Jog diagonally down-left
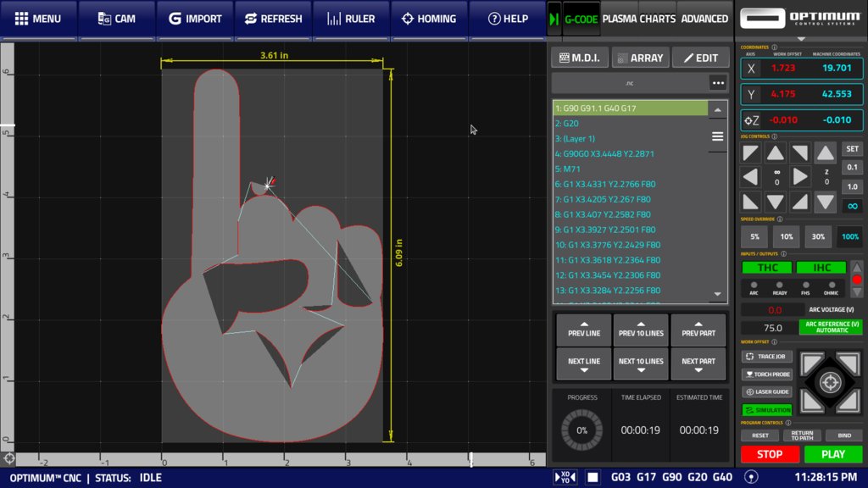The height and width of the screenshot is (488, 868). coord(751,202)
